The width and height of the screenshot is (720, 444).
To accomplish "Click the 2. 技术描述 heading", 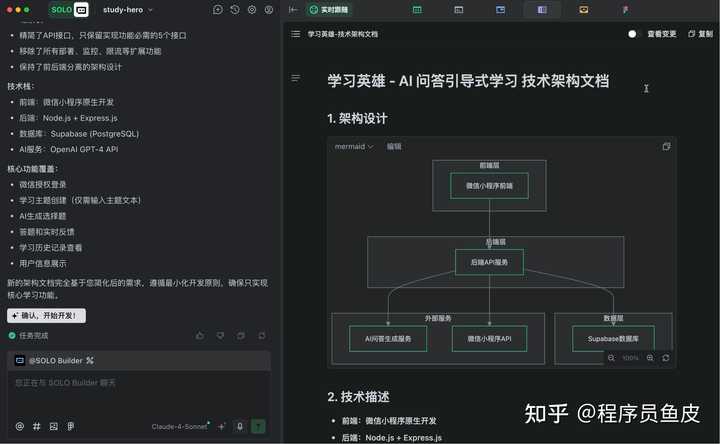I will tap(359, 397).
